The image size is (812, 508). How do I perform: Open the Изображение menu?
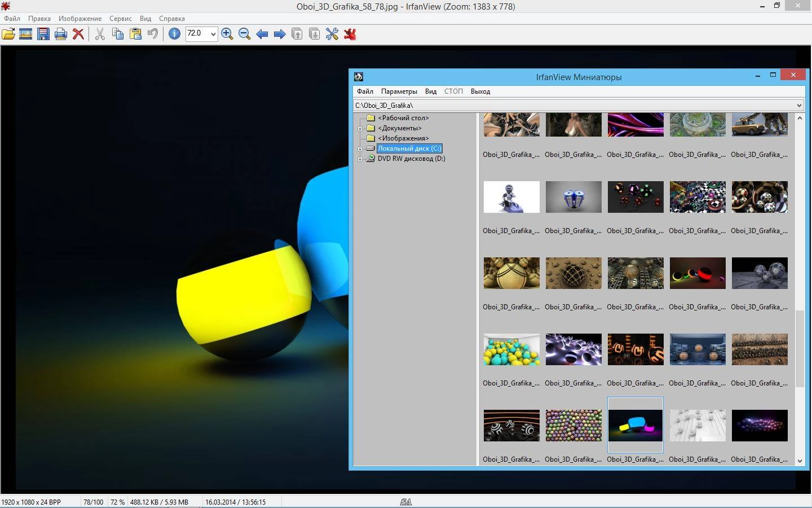pos(80,18)
